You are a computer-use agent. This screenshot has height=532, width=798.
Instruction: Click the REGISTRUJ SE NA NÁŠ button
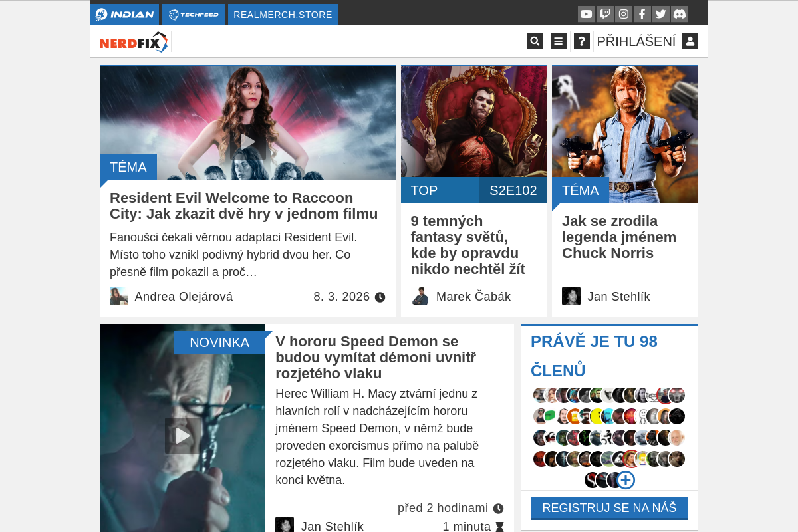pos(609,509)
